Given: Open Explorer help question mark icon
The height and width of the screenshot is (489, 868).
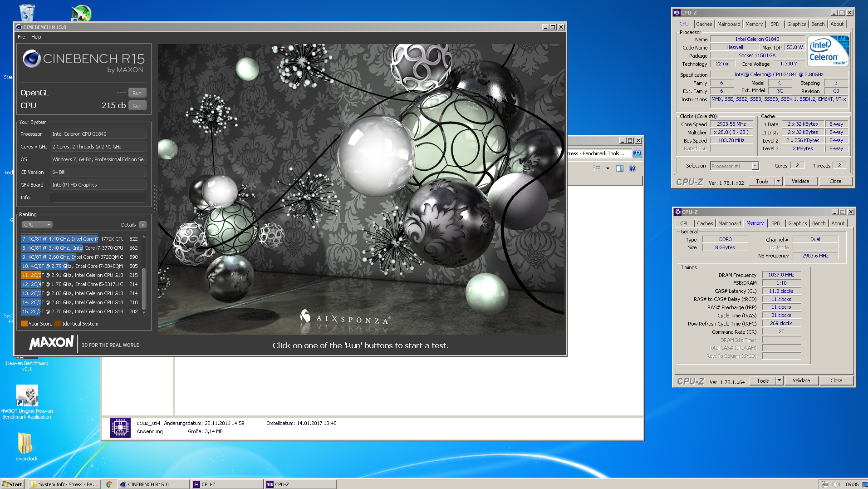Looking at the screenshot, I should point(633,168).
